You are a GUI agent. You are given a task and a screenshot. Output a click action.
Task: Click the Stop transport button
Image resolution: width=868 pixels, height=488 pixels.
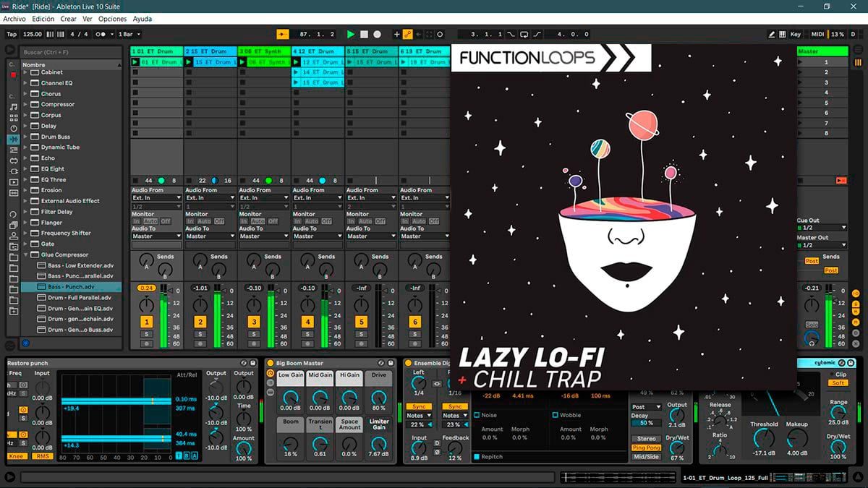point(364,34)
